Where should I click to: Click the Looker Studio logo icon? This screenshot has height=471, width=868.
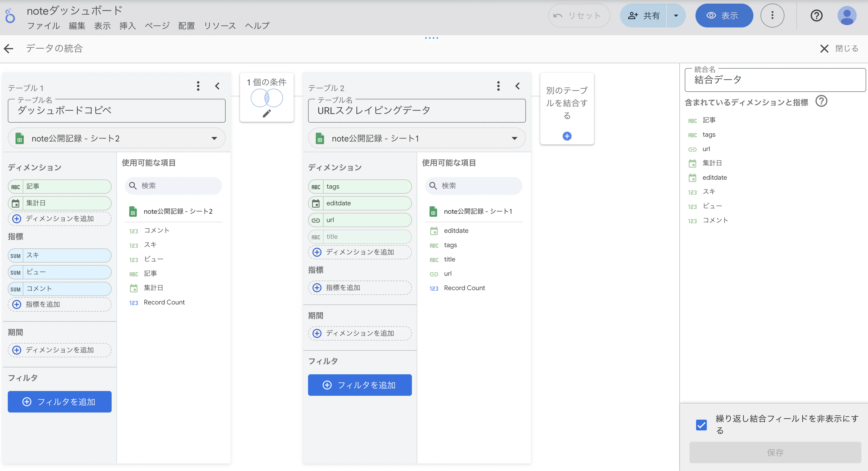(10, 16)
